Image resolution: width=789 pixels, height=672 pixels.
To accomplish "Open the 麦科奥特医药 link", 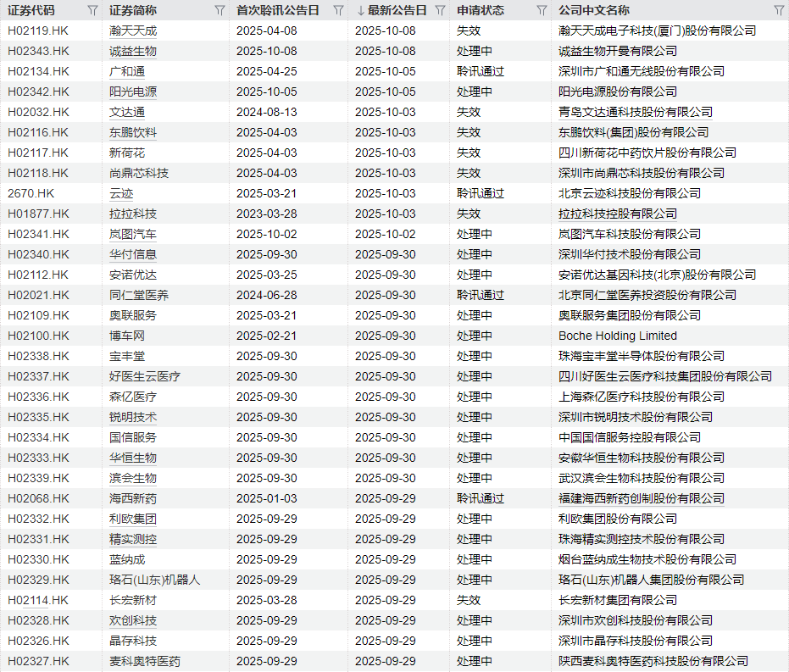I will tap(145, 661).
